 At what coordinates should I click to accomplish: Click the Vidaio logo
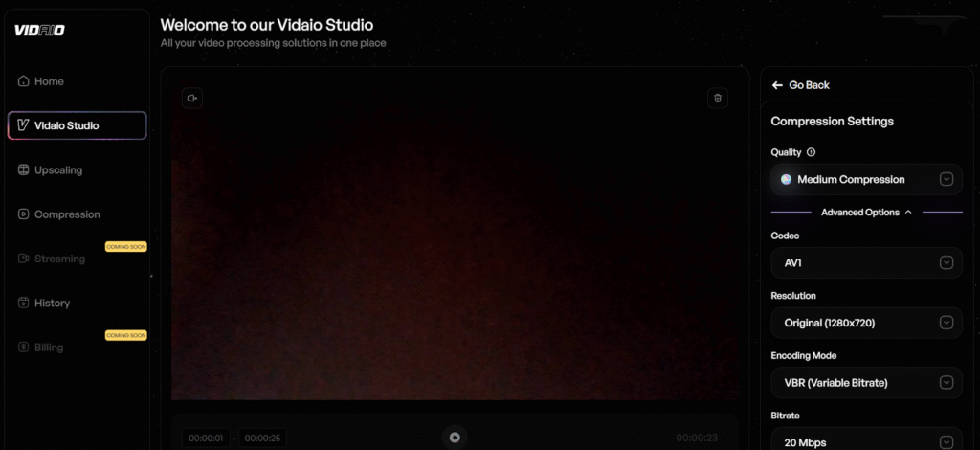click(x=39, y=30)
